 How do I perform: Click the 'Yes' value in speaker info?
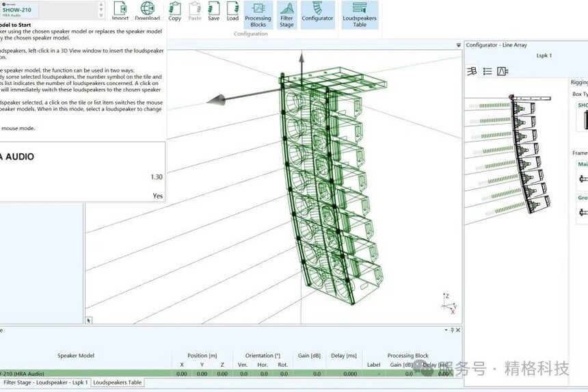(158, 196)
